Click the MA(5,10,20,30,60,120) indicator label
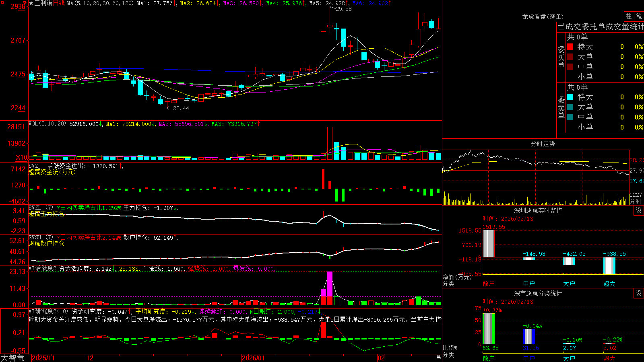This screenshot has width=644, height=362. pyautogui.click(x=100, y=3)
